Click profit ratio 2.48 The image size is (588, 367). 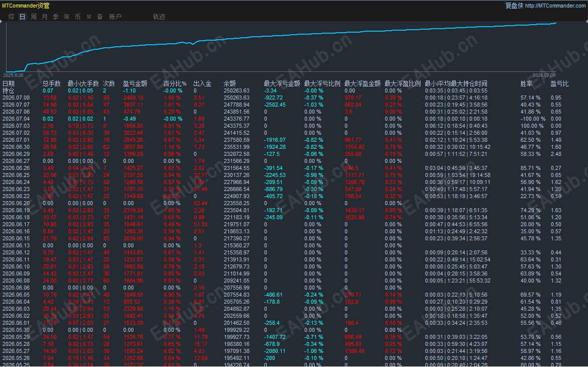[556, 154]
